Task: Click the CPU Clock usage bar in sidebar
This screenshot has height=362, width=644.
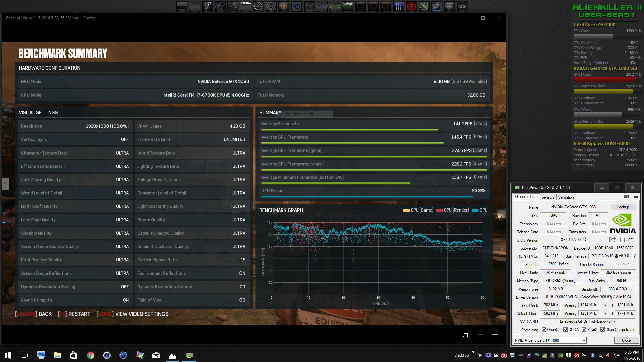Action: pyautogui.click(x=607, y=36)
